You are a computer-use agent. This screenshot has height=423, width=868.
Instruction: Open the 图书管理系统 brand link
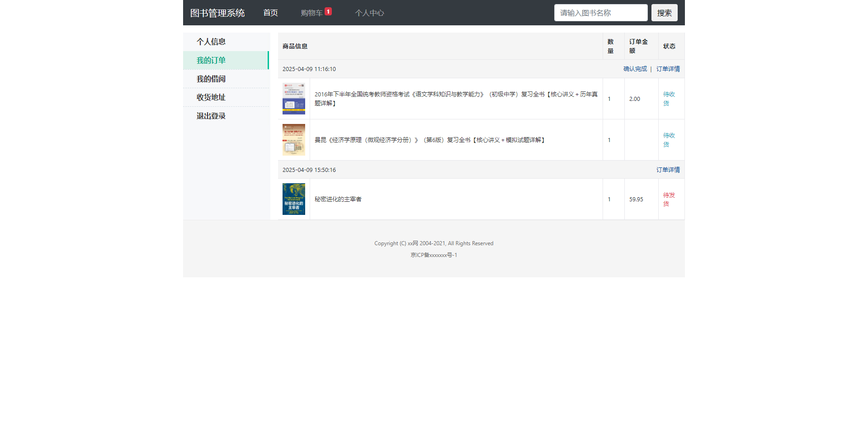(217, 13)
